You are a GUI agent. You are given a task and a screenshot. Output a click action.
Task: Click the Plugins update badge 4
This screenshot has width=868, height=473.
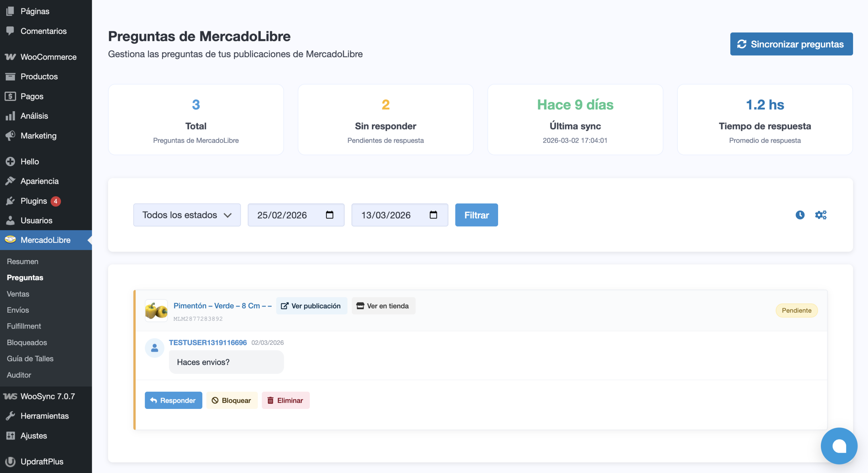56,201
